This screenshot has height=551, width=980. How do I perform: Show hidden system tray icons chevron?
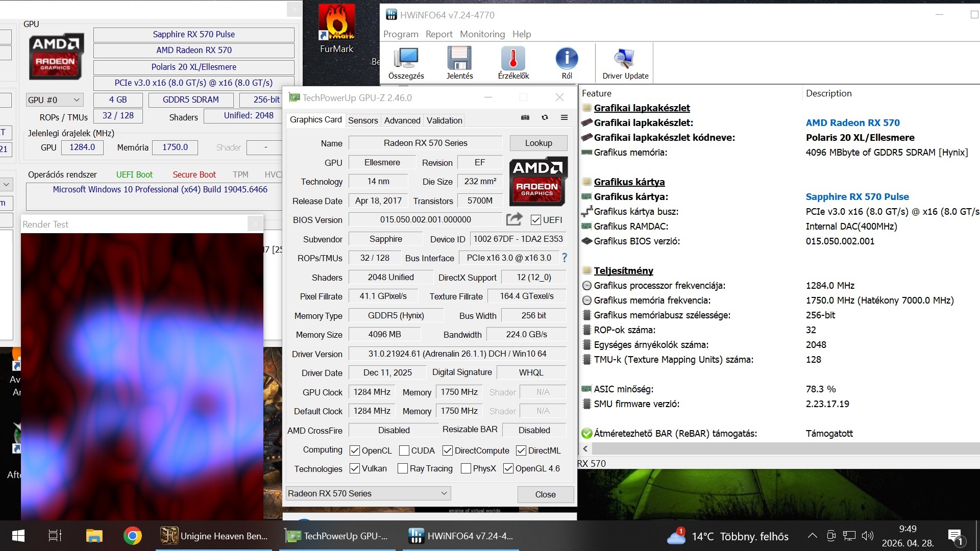[812, 536]
